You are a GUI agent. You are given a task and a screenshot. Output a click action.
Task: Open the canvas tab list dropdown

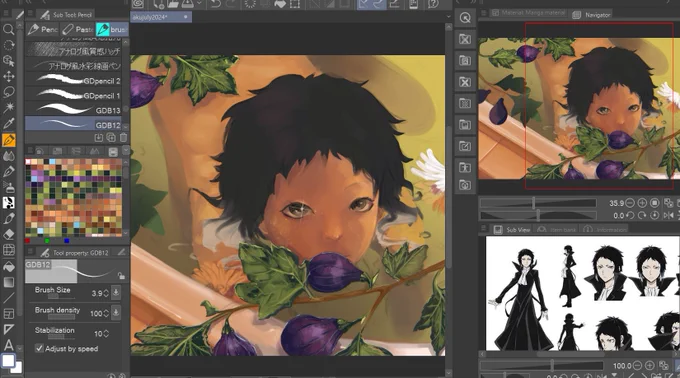448,17
